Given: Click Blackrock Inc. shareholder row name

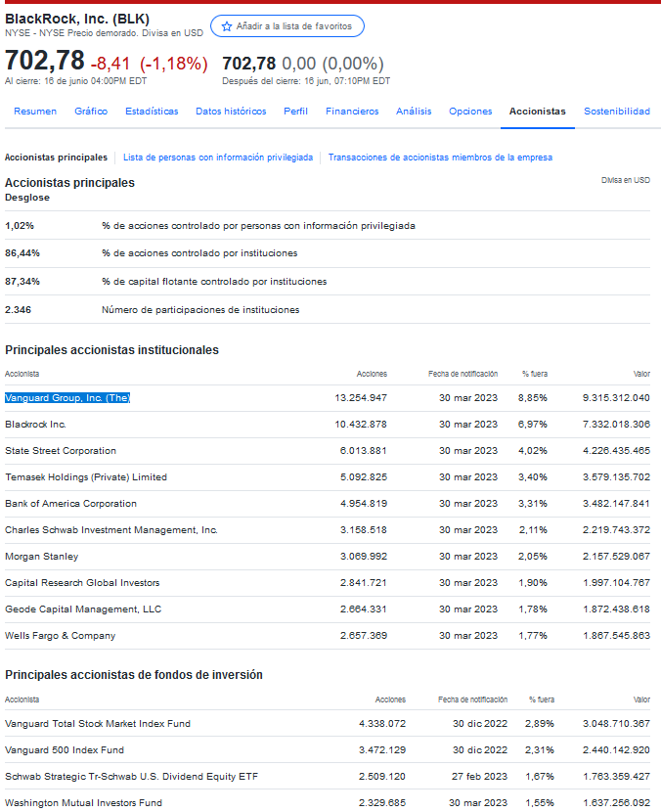Looking at the screenshot, I should [36, 425].
